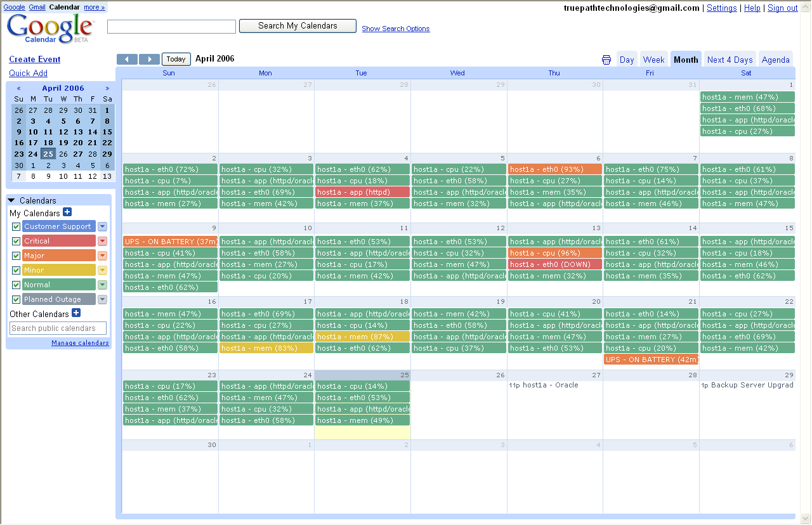812x525 pixels.
Task: Click the Today button
Action: pos(176,59)
